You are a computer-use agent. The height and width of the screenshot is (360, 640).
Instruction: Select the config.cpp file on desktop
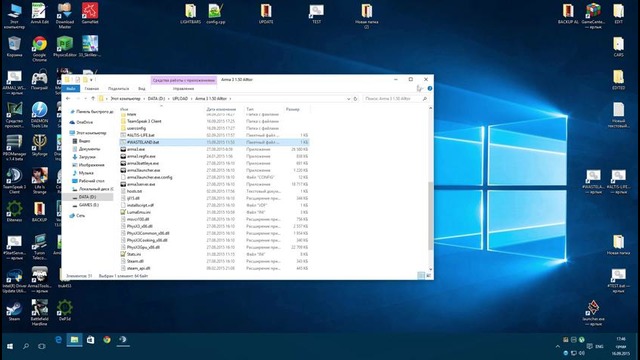point(216,14)
